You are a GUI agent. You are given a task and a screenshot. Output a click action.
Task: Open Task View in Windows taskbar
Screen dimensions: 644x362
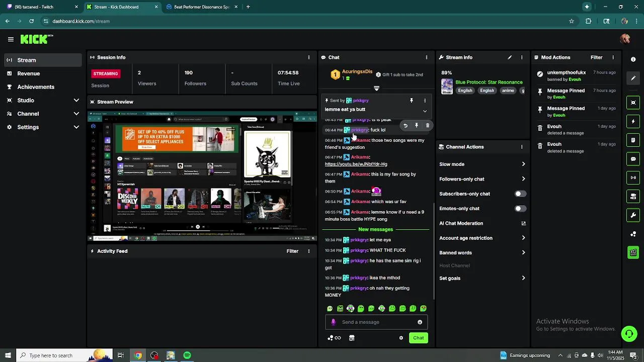point(121,355)
